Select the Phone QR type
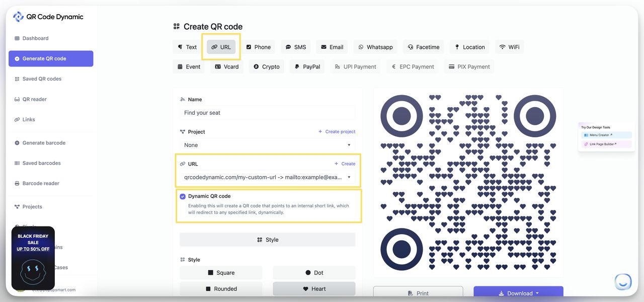This screenshot has height=302, width=644. pyautogui.click(x=258, y=47)
